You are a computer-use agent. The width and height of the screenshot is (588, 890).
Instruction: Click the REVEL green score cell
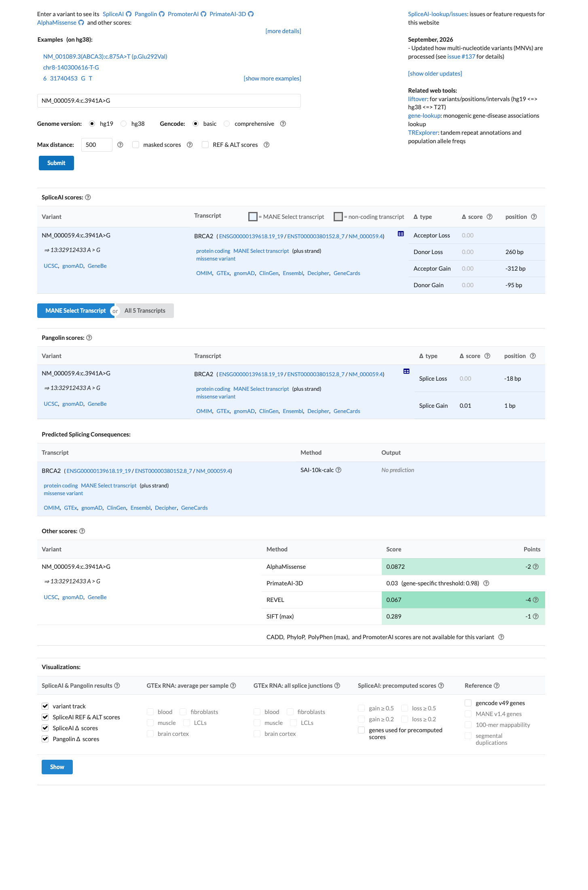pos(463,600)
